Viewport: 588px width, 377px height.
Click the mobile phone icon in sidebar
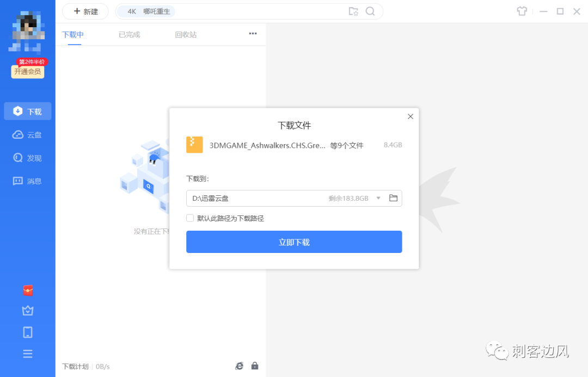28,332
